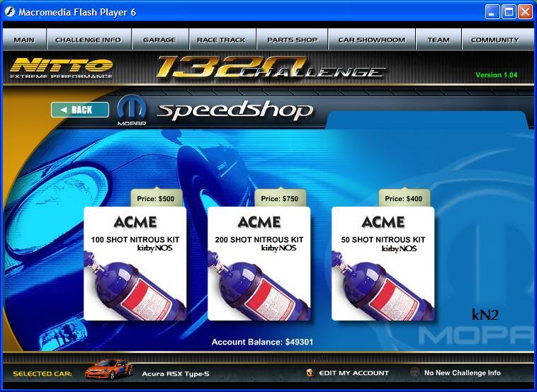The width and height of the screenshot is (537, 392).
Task: Click the BACK button
Action: tap(80, 110)
